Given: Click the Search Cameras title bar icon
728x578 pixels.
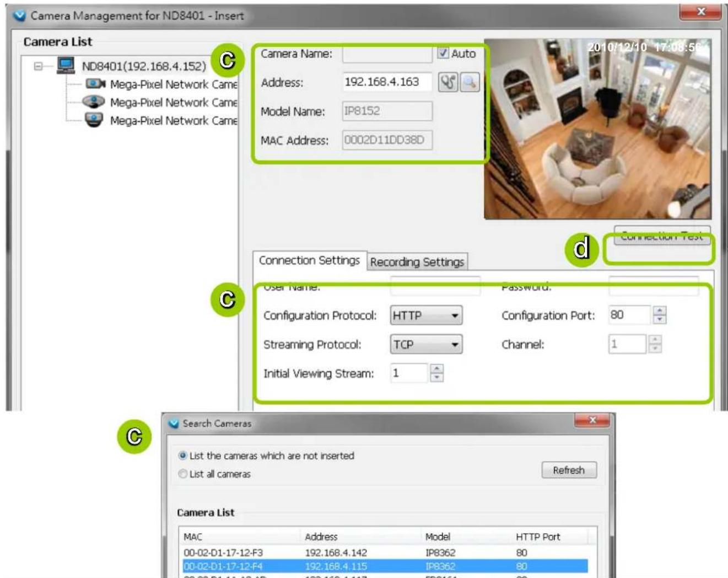Looking at the screenshot, I should [x=174, y=424].
